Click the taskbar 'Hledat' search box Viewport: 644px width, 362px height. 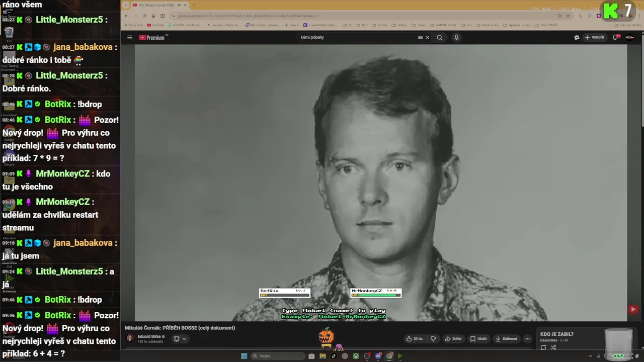pyautogui.click(x=278, y=356)
